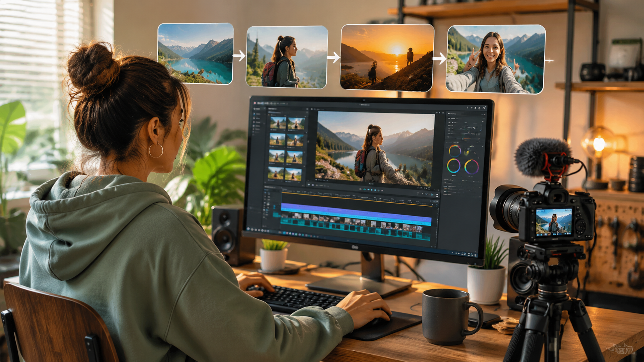Open the floating sunset silhouette storyboard image
Viewport: 644px width, 362px height.
point(387,57)
